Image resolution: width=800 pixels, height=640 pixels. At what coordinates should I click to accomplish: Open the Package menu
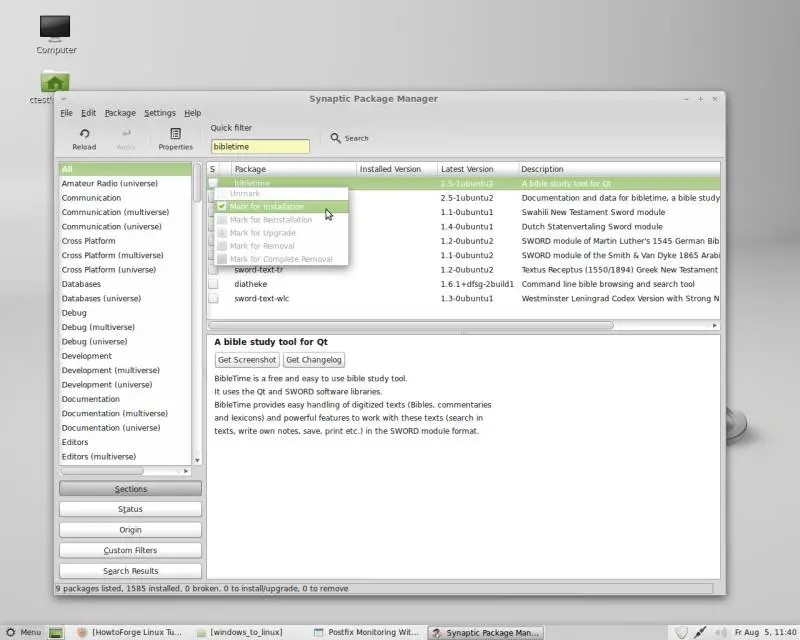[120, 113]
